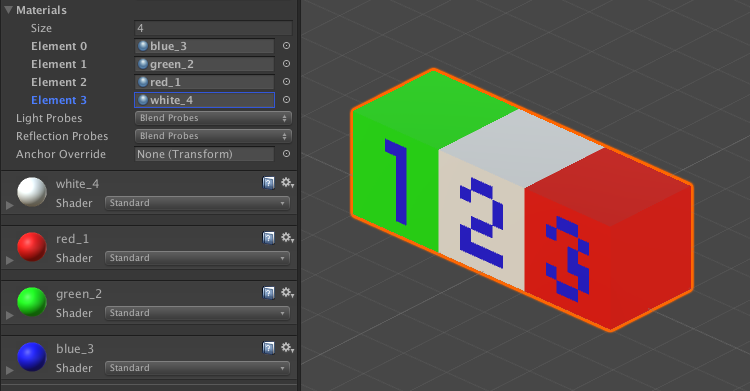Expand the red_1 material properties
750x391 pixels.
point(9,260)
